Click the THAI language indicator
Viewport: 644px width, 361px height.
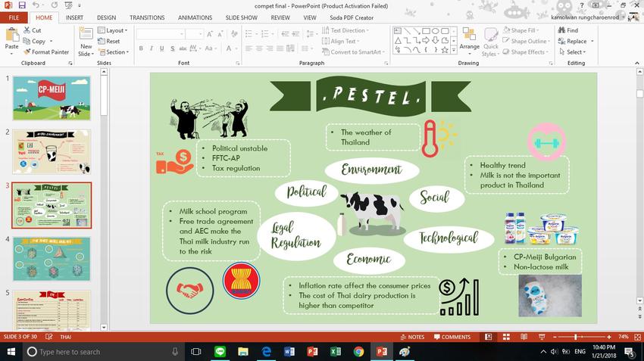pyautogui.click(x=66, y=337)
